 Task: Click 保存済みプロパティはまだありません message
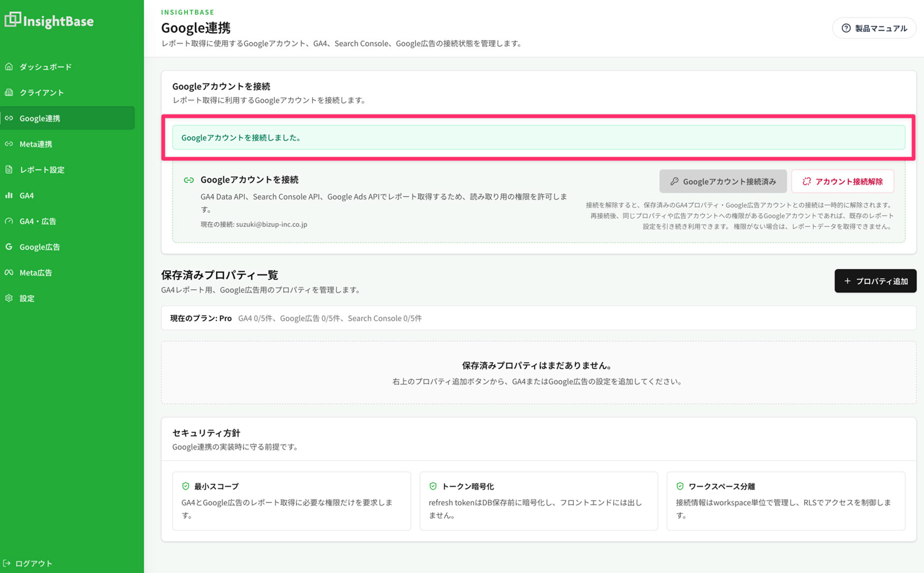click(537, 365)
